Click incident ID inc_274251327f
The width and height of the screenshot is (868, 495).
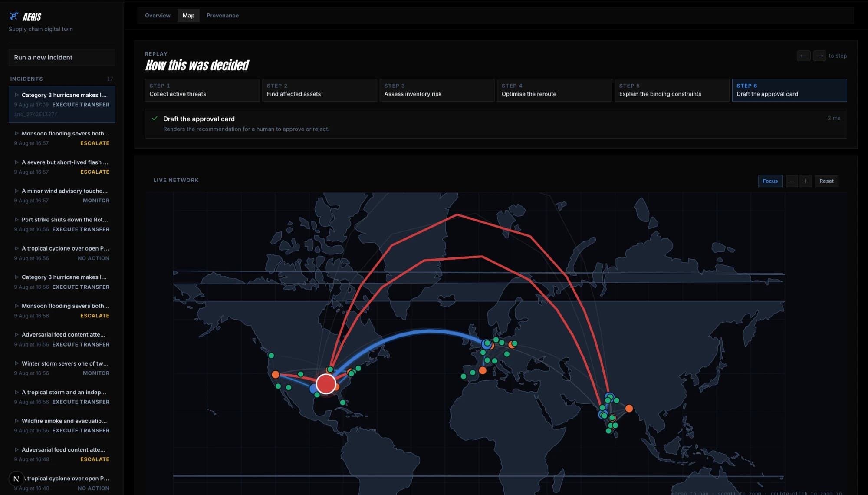coord(36,115)
